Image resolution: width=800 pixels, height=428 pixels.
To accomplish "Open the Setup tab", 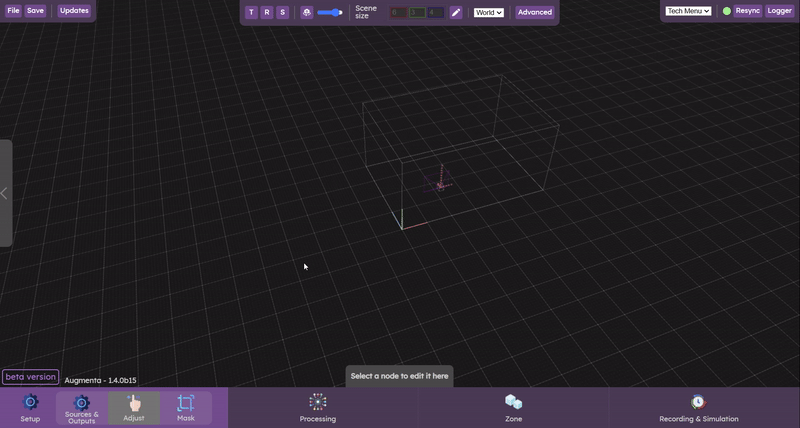I will [x=30, y=408].
